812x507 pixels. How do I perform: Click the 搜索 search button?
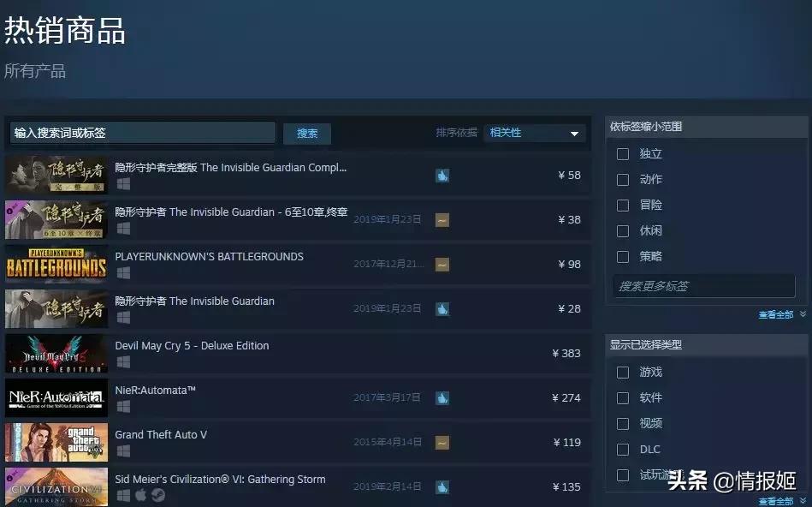tap(306, 134)
